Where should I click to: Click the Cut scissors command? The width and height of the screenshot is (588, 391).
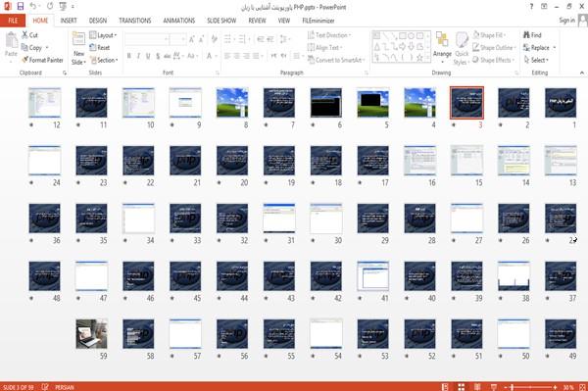point(29,35)
